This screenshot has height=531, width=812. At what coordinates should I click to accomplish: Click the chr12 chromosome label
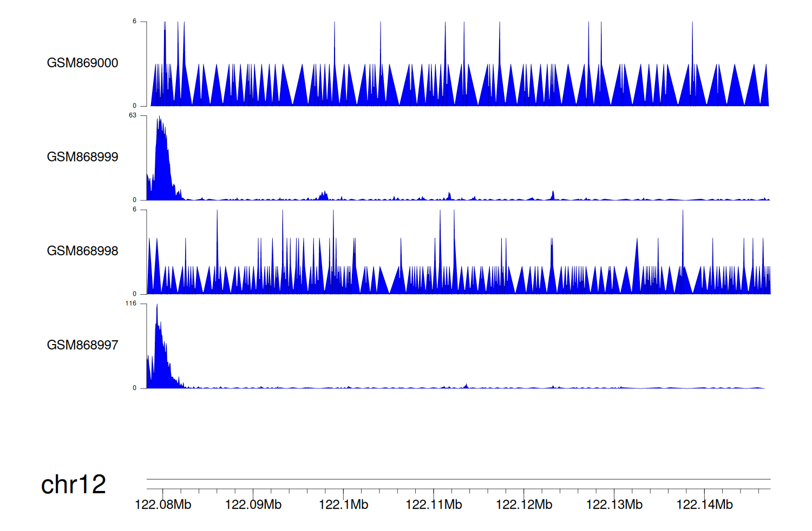coord(73,484)
